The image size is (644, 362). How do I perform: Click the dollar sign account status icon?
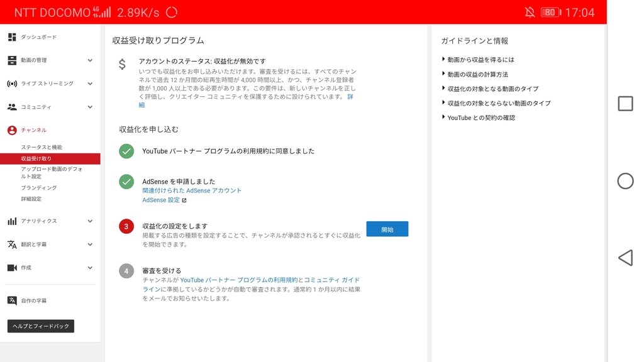tap(122, 64)
